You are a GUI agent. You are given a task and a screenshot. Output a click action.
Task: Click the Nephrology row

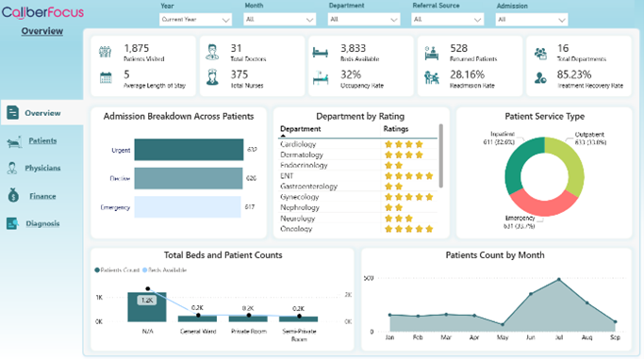(x=357, y=207)
